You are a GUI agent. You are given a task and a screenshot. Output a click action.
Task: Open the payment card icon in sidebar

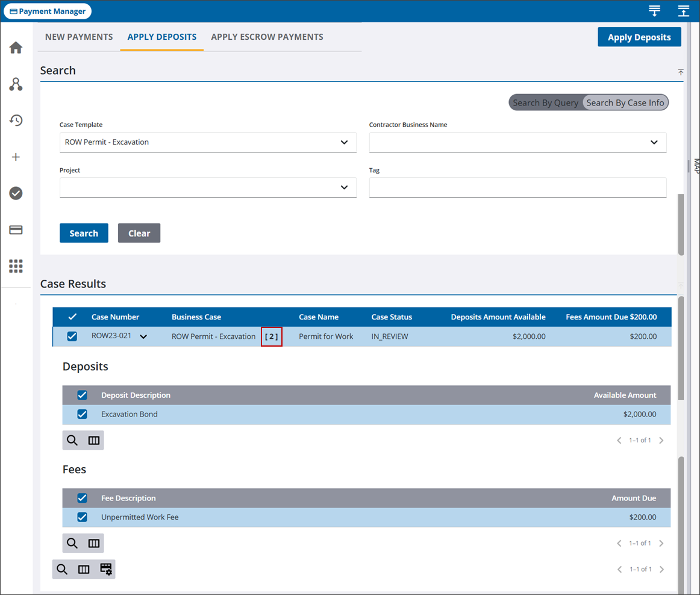(16, 230)
